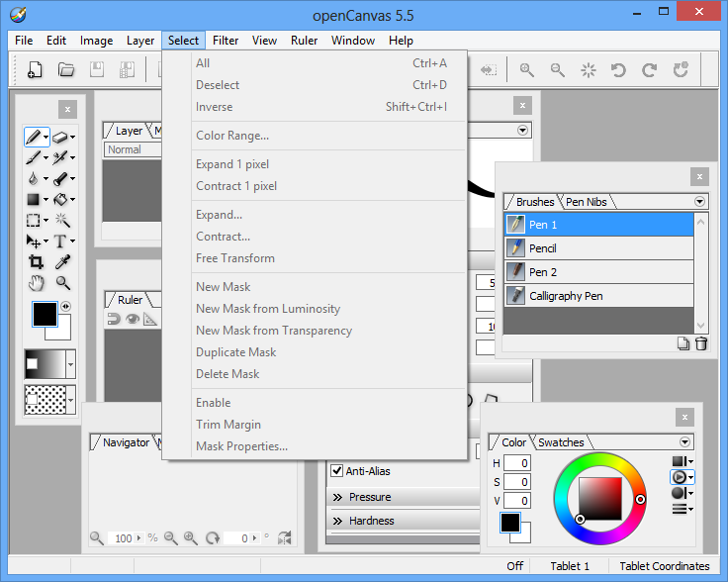Viewport: 728px width, 582px height.
Task: Click the Rotate Right toolbar icon
Action: (x=649, y=70)
